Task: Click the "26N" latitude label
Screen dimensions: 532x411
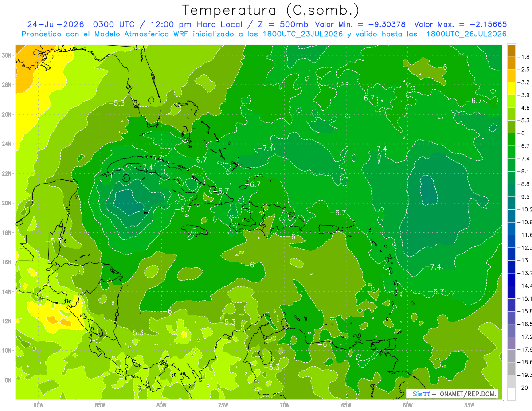Action: 7,114
